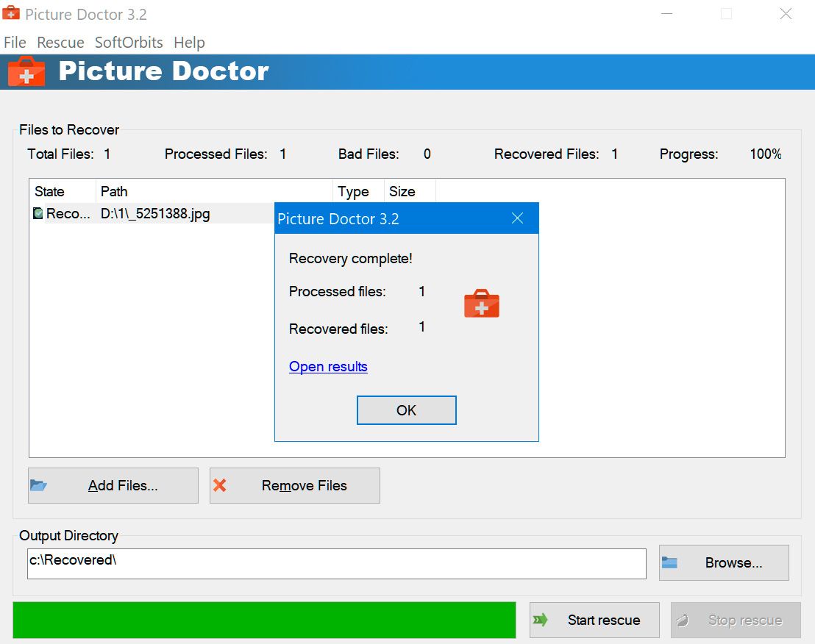
Task: Click the Stop rescue button
Action: [x=736, y=620]
